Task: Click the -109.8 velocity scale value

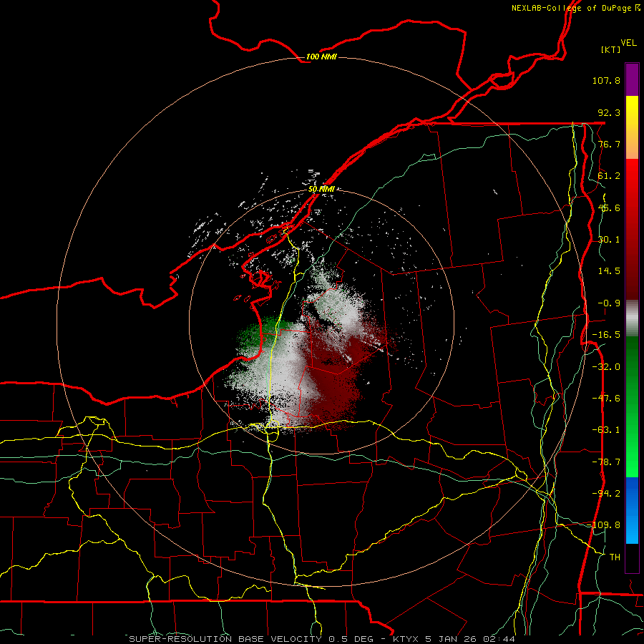Action: tap(606, 525)
